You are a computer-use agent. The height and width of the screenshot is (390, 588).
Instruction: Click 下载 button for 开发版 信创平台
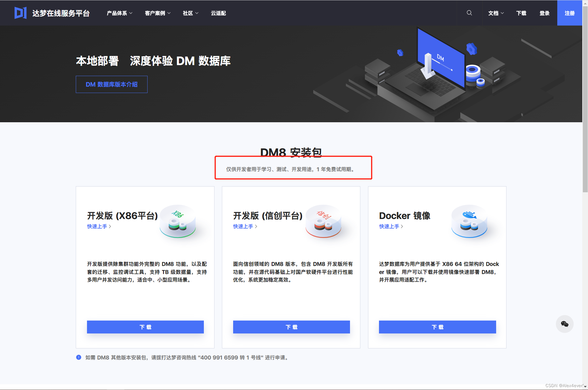click(x=291, y=327)
